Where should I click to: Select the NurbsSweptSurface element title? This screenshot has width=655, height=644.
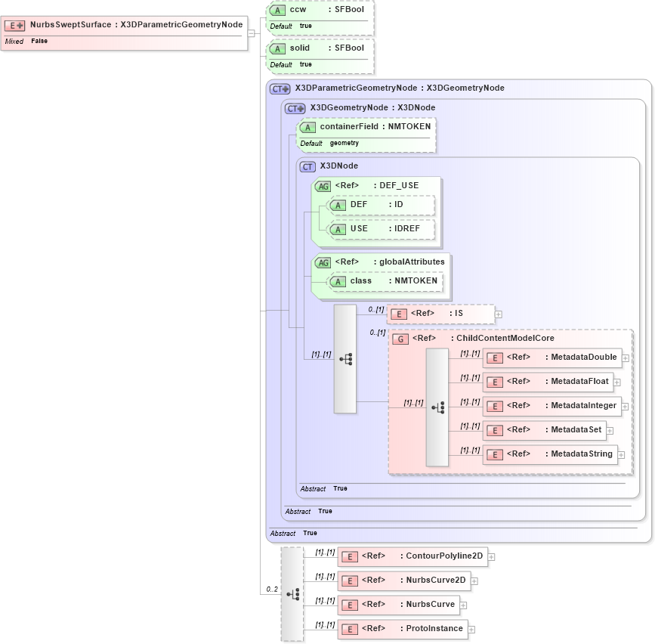(136, 25)
